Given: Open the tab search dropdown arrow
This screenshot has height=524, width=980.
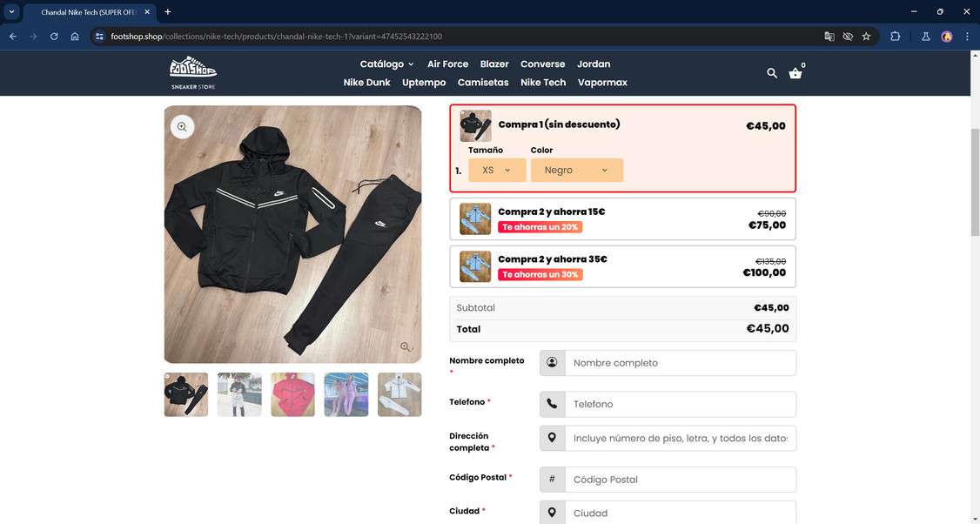Looking at the screenshot, I should [x=11, y=12].
